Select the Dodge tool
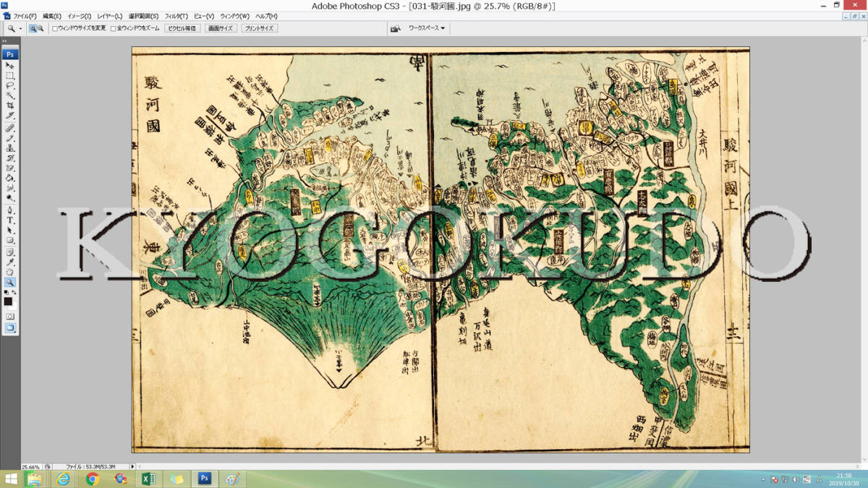 [10, 198]
